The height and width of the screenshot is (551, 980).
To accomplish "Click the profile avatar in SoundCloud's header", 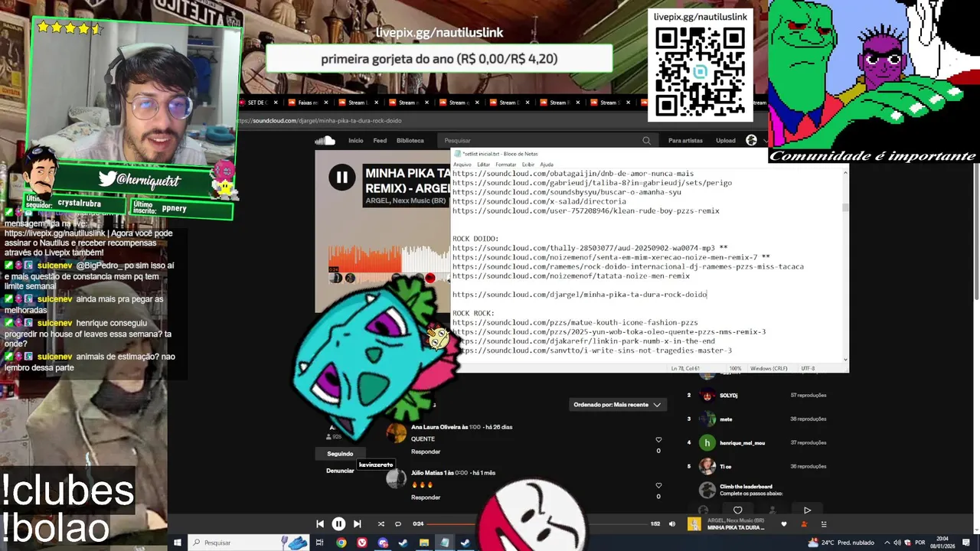I will tap(751, 140).
